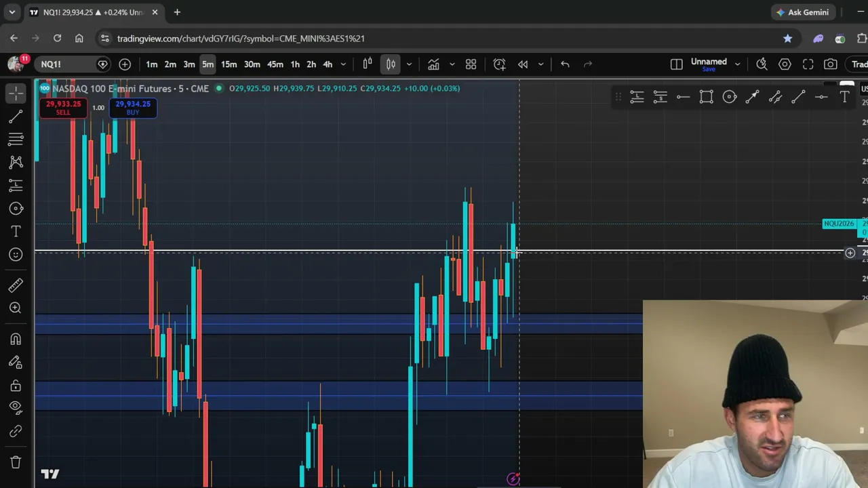The image size is (868, 488).
Task: Select the Text tool in favorites bar
Action: coord(844,98)
